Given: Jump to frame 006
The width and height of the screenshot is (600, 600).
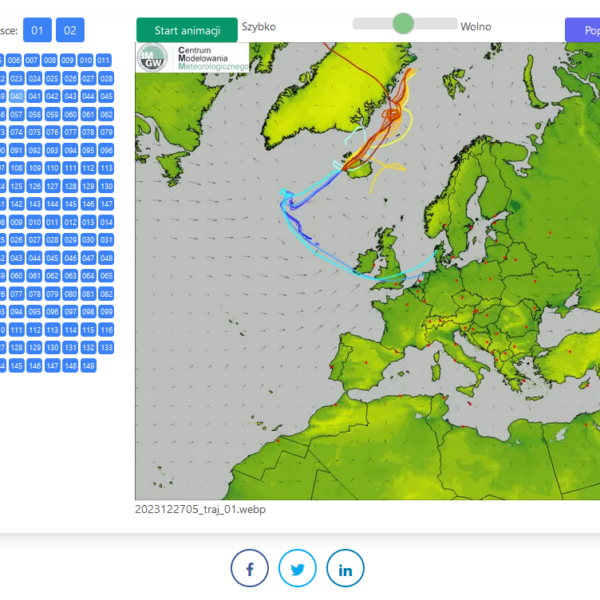Looking at the screenshot, I should coord(16,60).
